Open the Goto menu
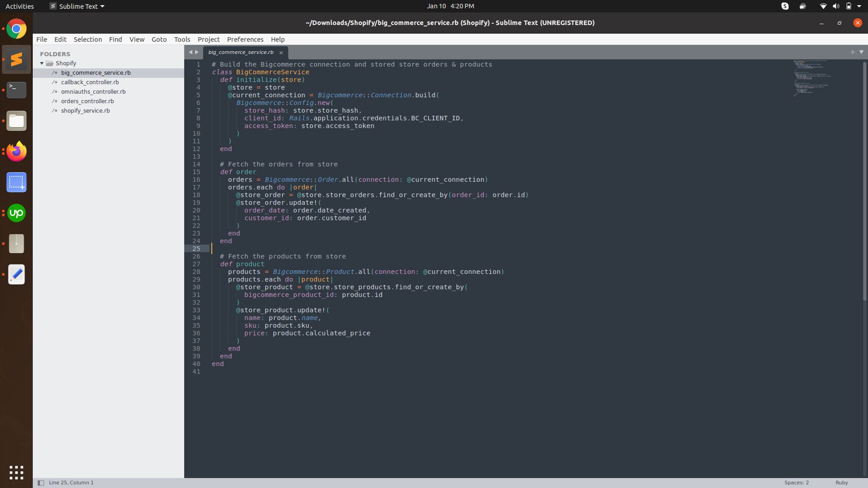Image resolution: width=868 pixels, height=488 pixels. pyautogui.click(x=159, y=39)
